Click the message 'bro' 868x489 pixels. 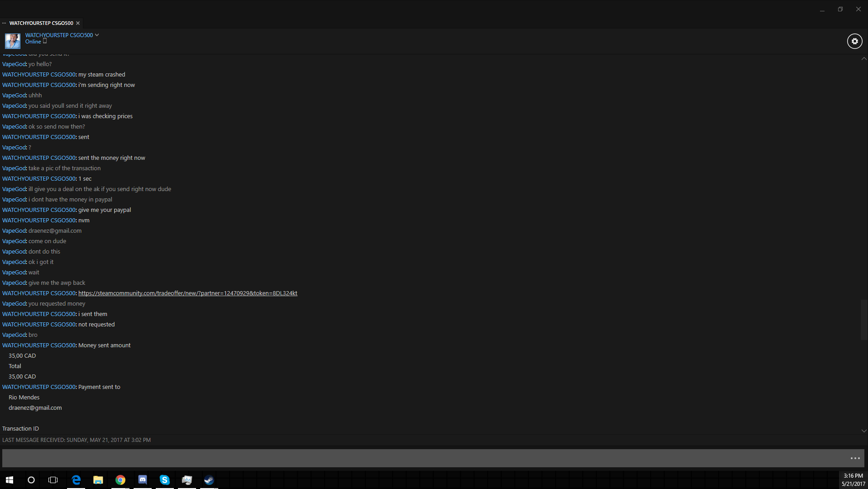(33, 335)
